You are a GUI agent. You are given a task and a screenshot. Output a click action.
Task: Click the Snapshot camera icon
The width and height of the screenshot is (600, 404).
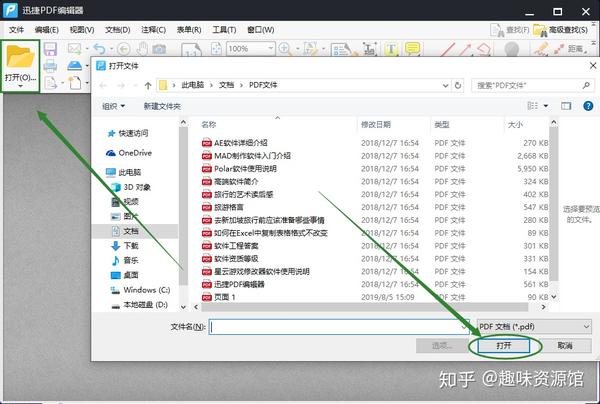pyautogui.click(x=159, y=49)
